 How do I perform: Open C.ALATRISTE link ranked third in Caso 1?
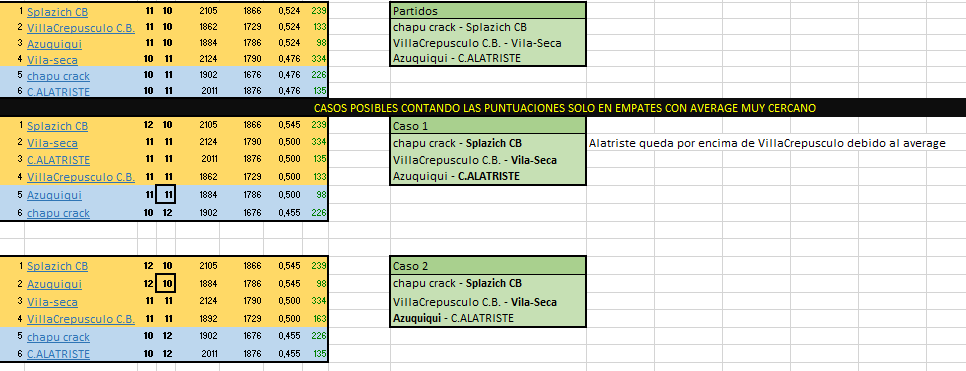click(58, 160)
